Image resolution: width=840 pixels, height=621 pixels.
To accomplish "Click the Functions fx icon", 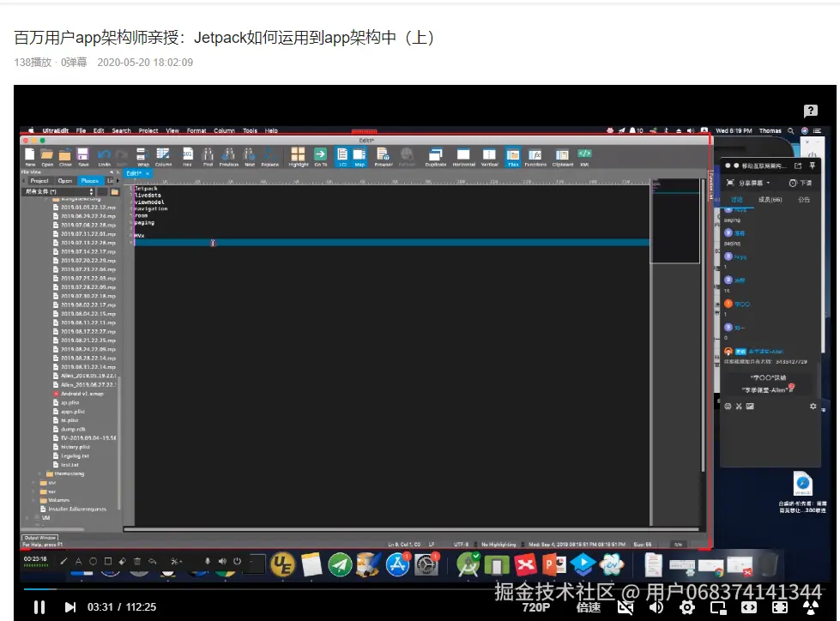I will click(x=535, y=156).
